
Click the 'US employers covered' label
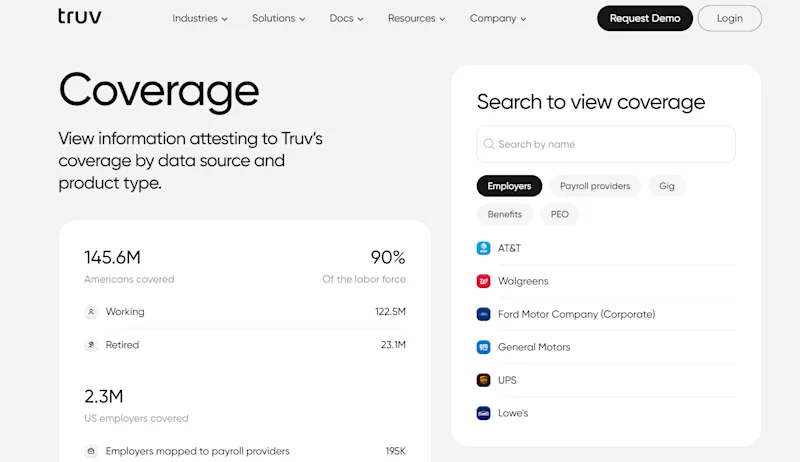[x=136, y=418]
